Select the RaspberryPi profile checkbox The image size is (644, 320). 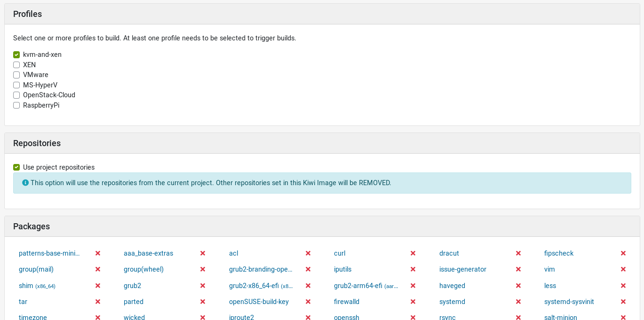tap(16, 105)
